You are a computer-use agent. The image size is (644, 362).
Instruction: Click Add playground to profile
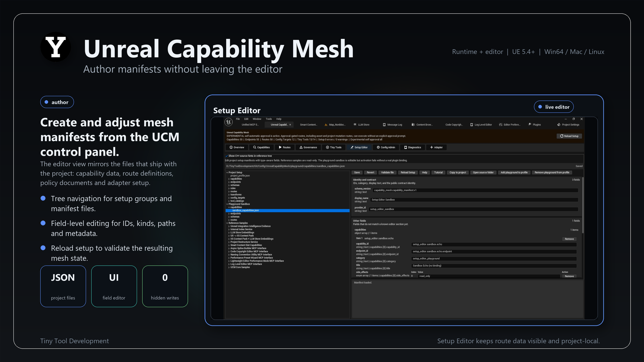514,173
